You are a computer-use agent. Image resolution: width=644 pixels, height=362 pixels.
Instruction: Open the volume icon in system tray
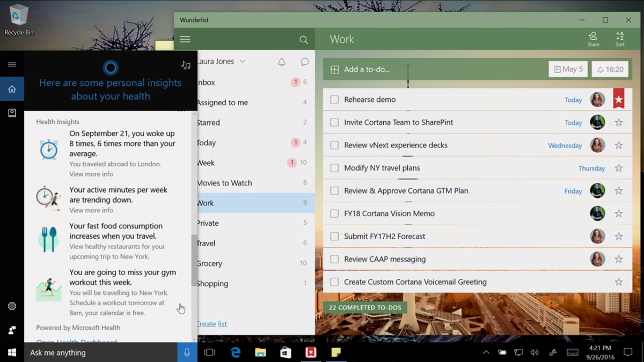click(535, 352)
